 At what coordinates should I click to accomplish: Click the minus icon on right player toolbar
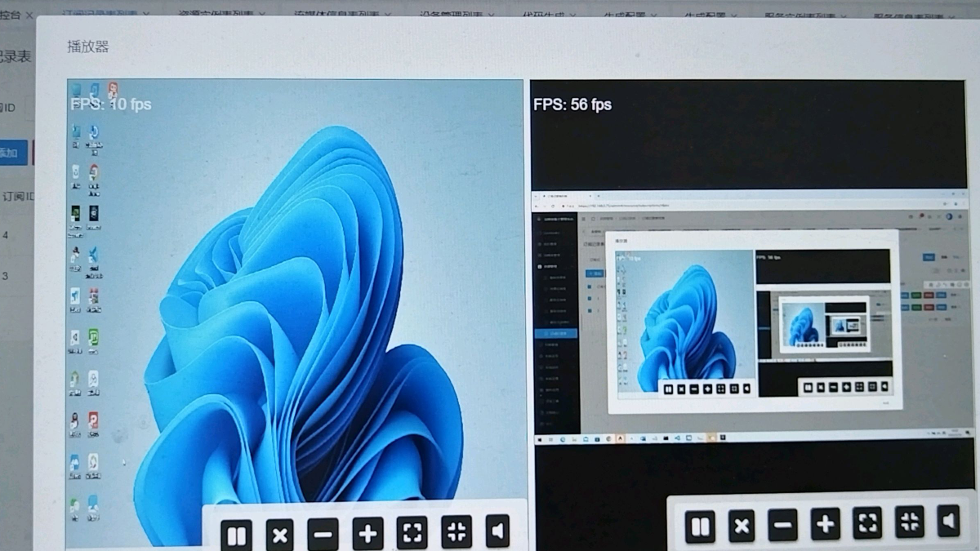pos(783,525)
